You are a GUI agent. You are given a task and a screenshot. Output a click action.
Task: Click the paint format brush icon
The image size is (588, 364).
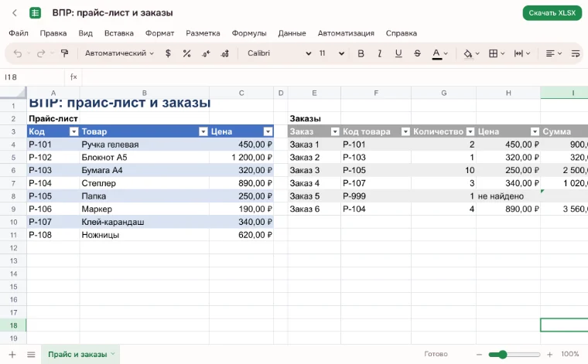tap(64, 53)
